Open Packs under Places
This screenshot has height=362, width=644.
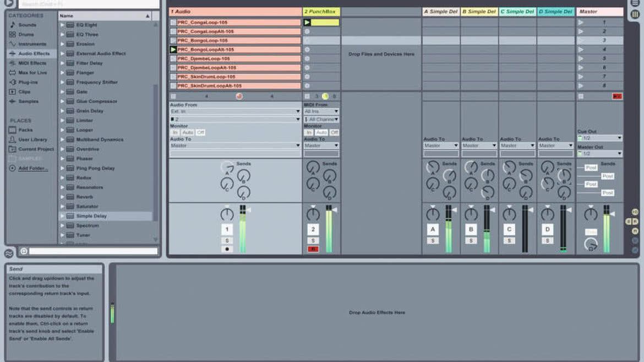25,130
